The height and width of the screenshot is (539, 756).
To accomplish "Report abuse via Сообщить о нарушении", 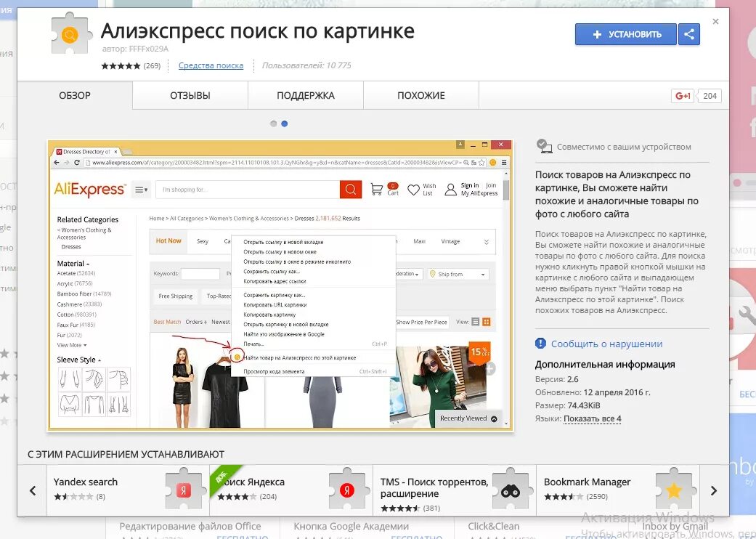I will pos(606,344).
